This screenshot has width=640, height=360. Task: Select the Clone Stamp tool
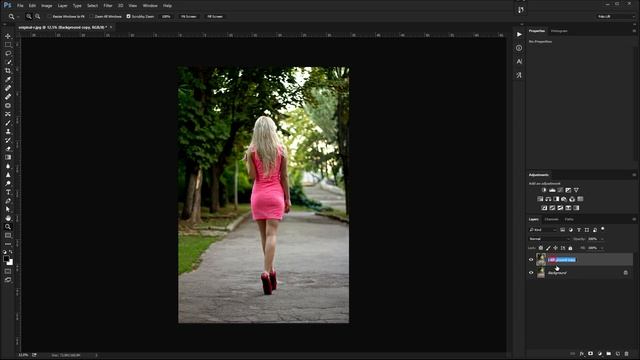point(8,131)
